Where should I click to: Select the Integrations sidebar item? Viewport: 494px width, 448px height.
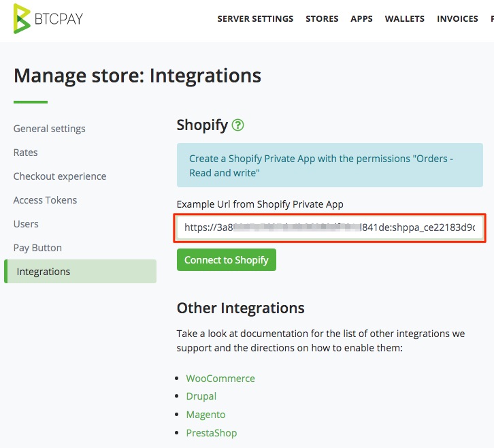pos(80,272)
